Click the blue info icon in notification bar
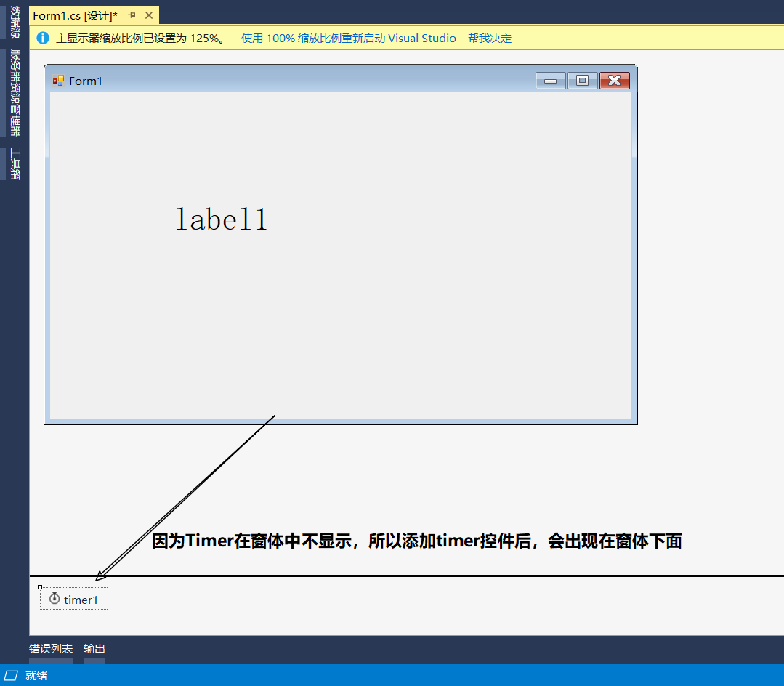784x686 pixels. [x=43, y=38]
